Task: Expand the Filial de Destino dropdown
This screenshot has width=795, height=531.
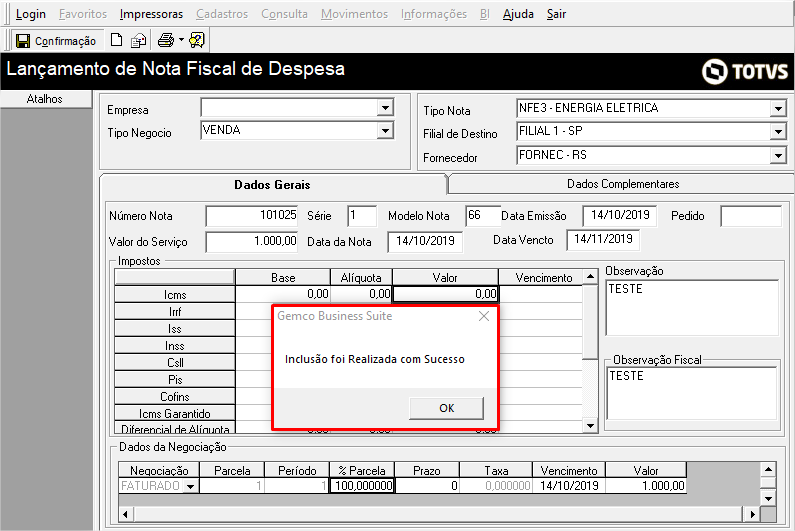Action: point(778,132)
